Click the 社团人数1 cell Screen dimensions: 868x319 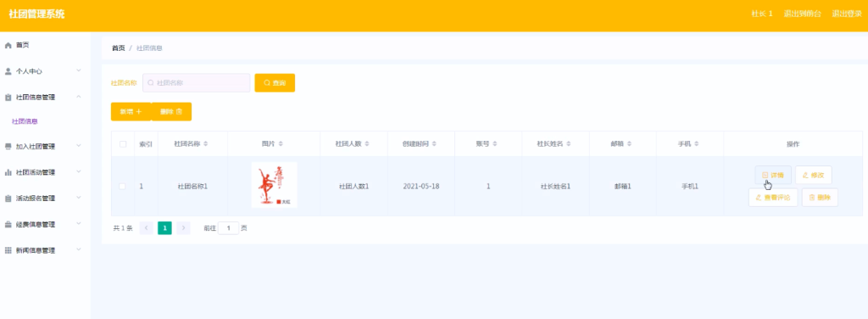[x=353, y=186]
